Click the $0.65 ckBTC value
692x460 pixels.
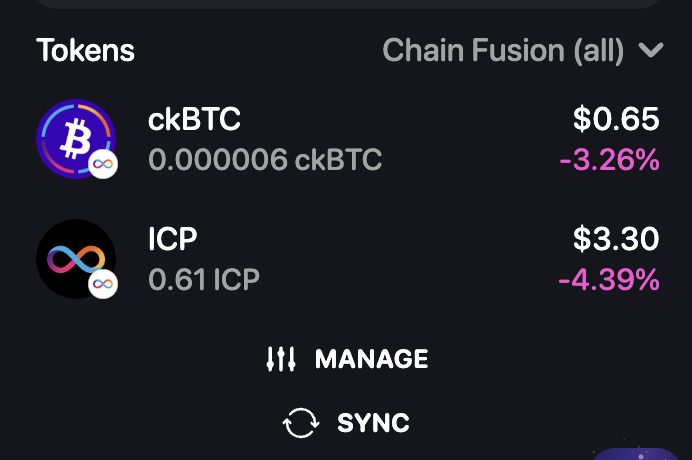click(616, 121)
